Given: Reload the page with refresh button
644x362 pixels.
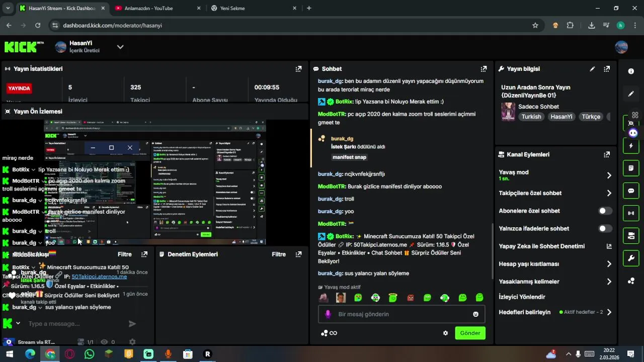Looking at the screenshot, I should [38, 25].
